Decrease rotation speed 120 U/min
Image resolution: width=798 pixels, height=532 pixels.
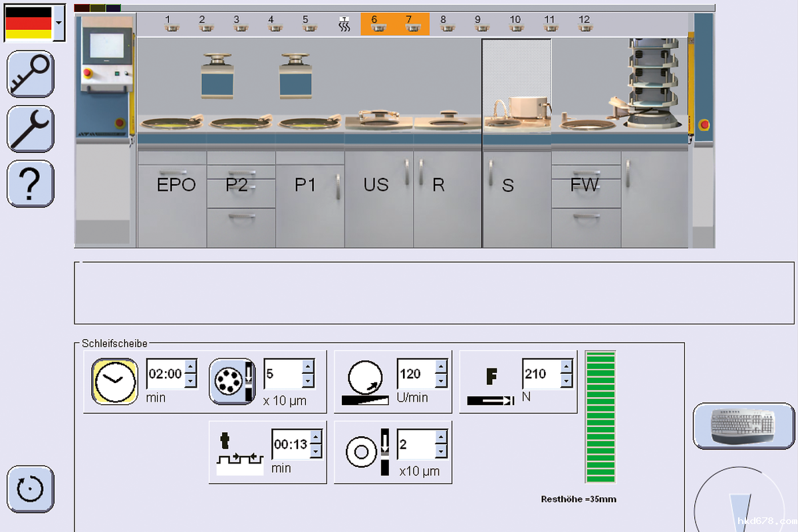pos(441,381)
